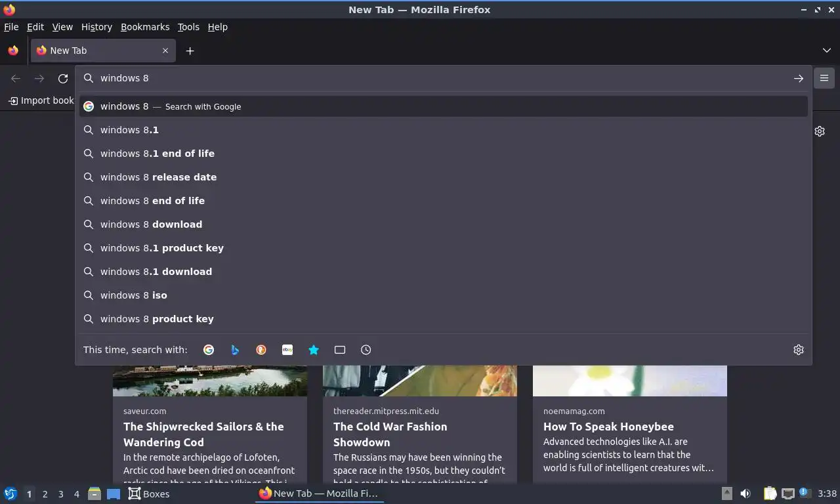Open the Lubuntu start menu
The width and height of the screenshot is (840, 504).
coord(10,493)
